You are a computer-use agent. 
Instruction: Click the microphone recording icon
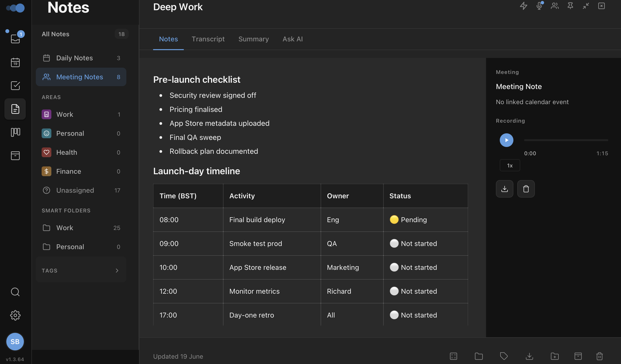coord(539,6)
